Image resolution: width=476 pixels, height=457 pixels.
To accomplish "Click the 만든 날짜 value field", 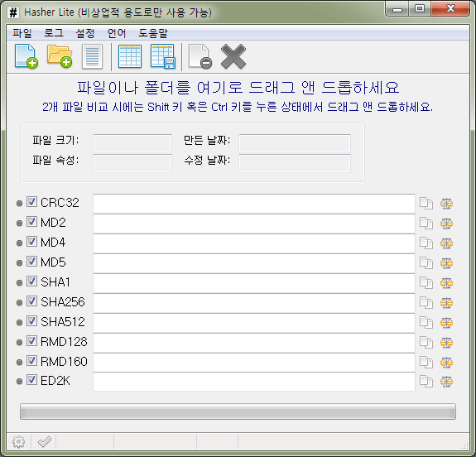I will click(x=295, y=143).
